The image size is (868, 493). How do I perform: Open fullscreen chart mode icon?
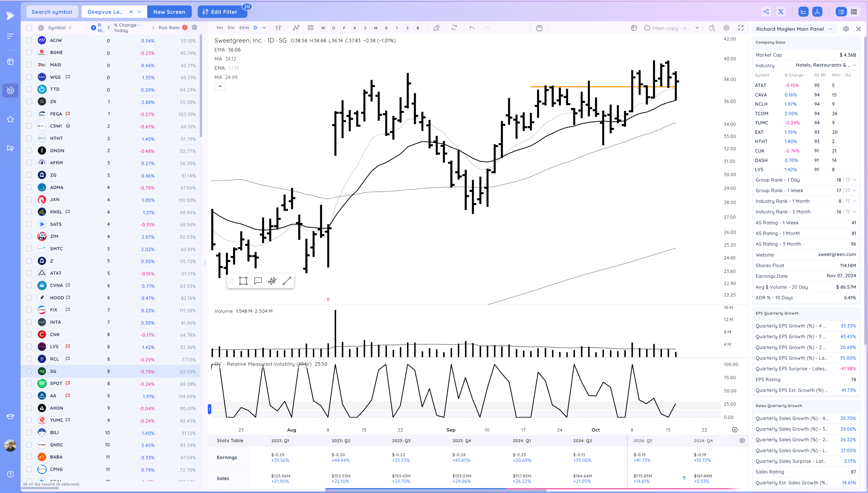coord(740,28)
